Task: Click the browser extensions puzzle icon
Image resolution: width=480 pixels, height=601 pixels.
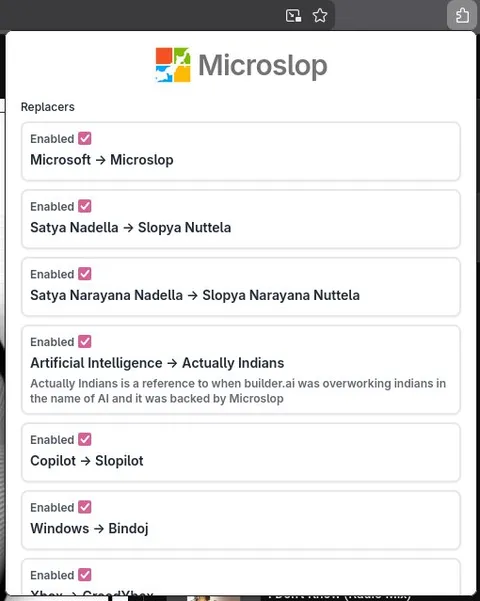Action: point(462,15)
